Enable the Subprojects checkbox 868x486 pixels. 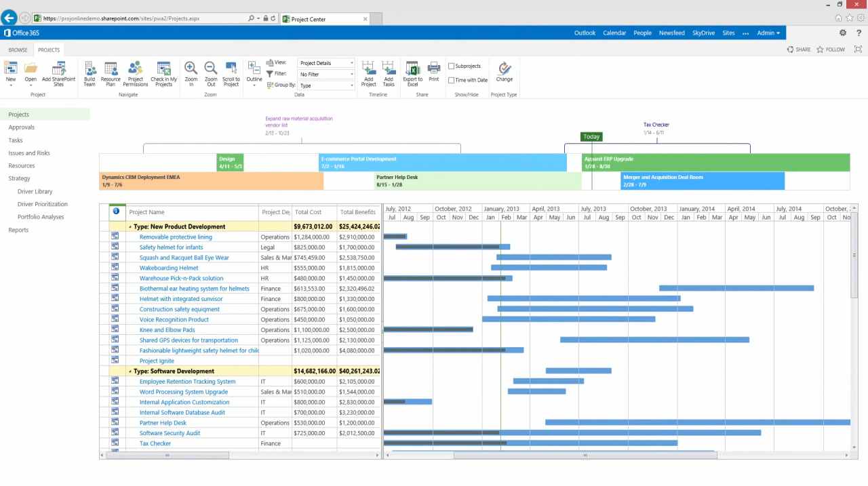pyautogui.click(x=452, y=66)
